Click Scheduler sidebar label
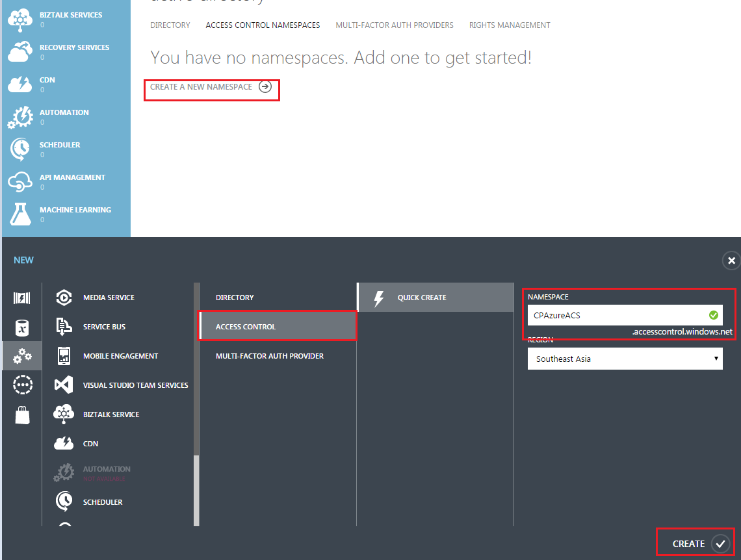This screenshot has width=741, height=560. coord(60,145)
